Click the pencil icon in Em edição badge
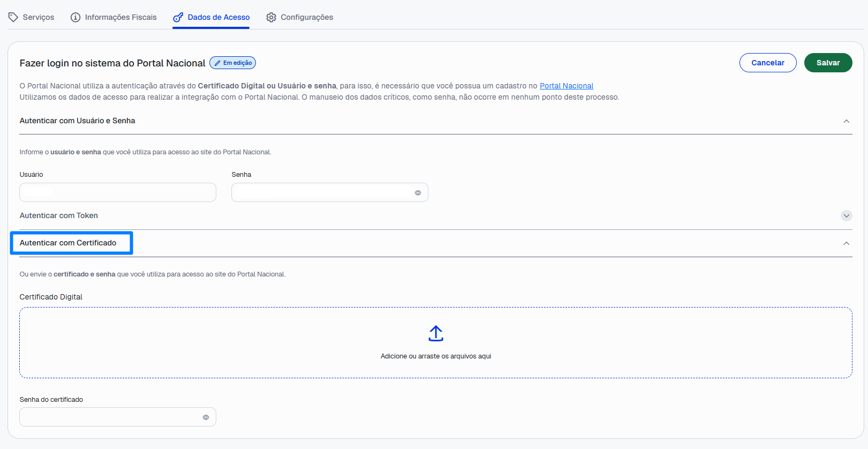 (x=217, y=63)
